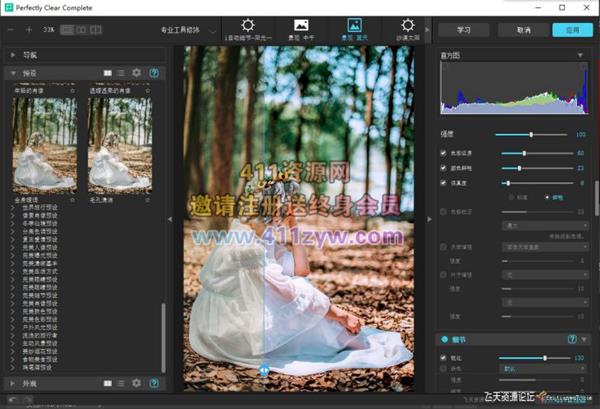Select the rightmost sun preset icon in top toolbar
This screenshot has width=600, height=409.
click(408, 25)
